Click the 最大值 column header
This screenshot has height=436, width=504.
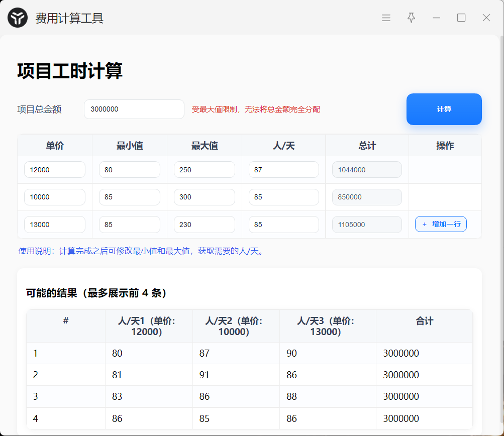pos(205,146)
